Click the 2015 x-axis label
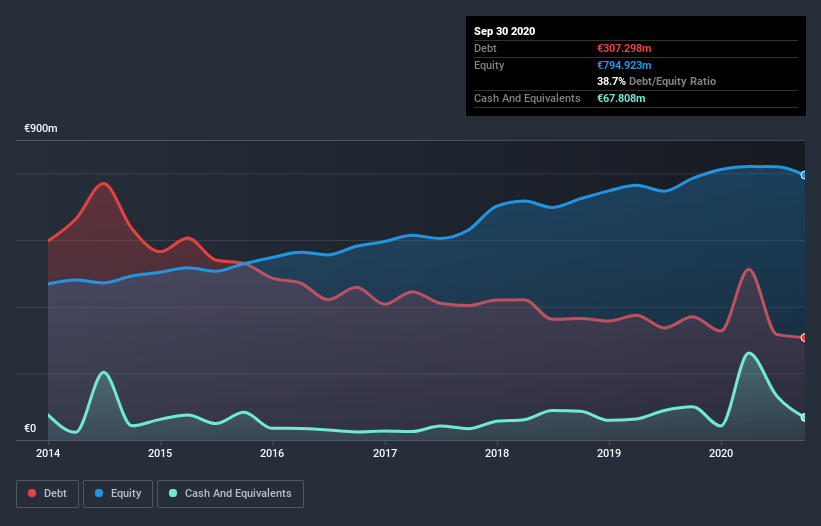This screenshot has height=526, width=821. click(x=160, y=453)
